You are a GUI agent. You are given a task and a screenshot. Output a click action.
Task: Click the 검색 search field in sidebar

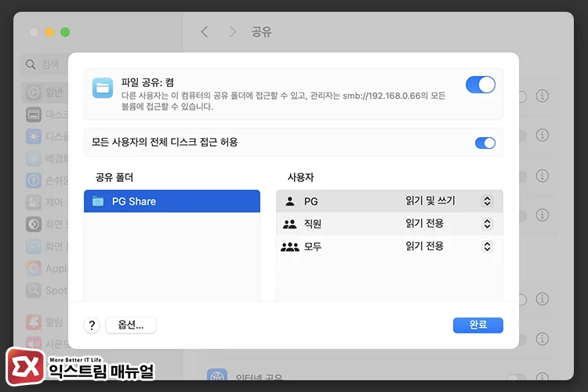(45, 64)
